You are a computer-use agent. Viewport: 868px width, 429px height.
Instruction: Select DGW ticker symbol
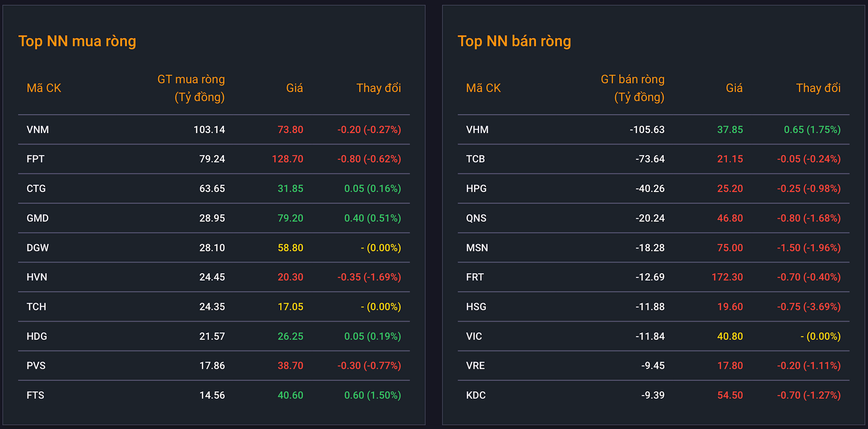coord(38,248)
